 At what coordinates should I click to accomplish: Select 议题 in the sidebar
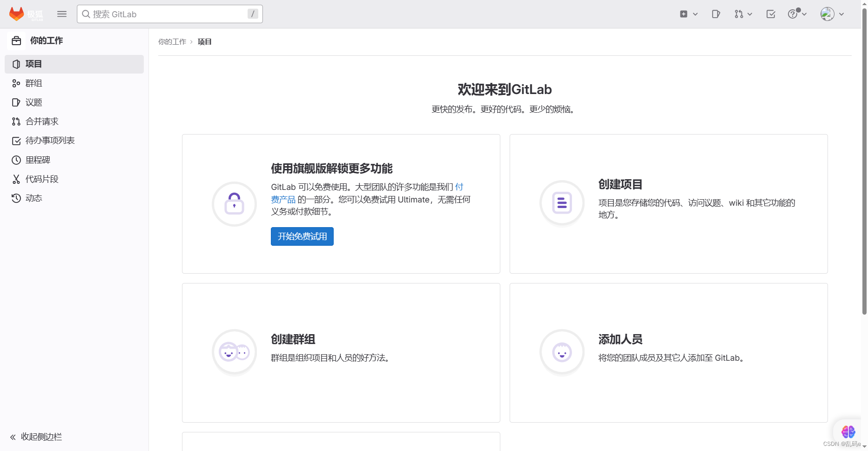[74, 102]
